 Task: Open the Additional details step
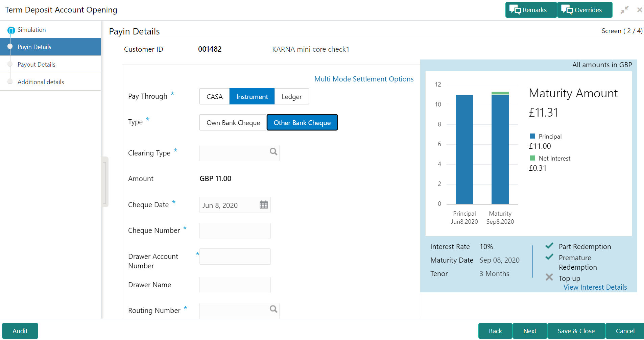point(50,82)
